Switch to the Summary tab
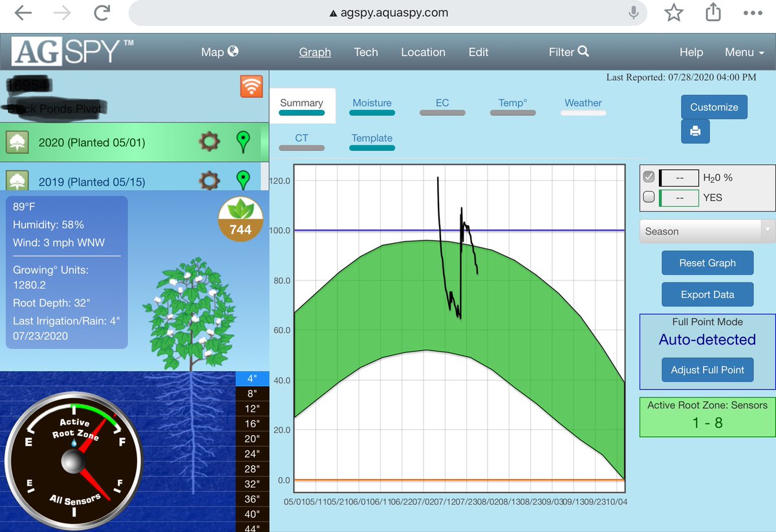The width and height of the screenshot is (776, 532). (x=301, y=105)
